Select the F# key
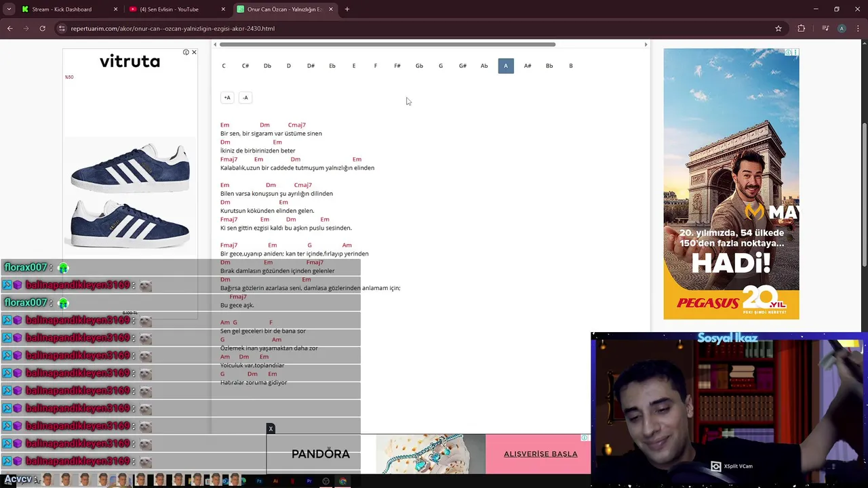Screen dimensions: 868x488 (x=397, y=66)
